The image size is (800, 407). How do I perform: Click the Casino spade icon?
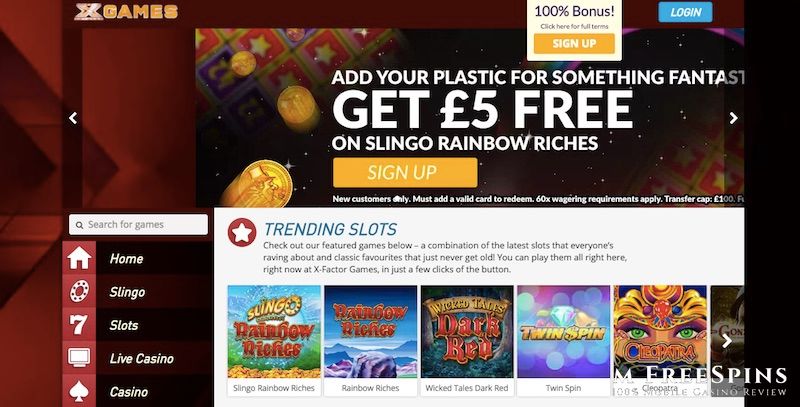click(79, 391)
